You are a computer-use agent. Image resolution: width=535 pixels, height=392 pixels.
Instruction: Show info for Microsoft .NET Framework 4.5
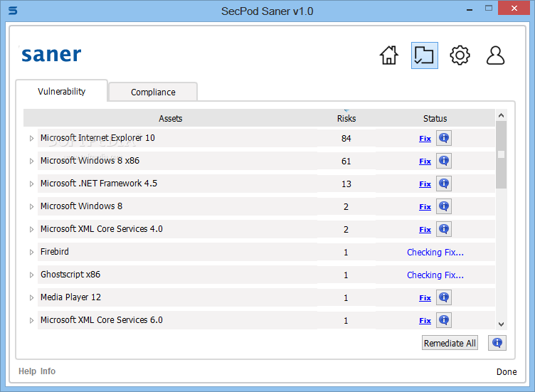click(x=443, y=184)
